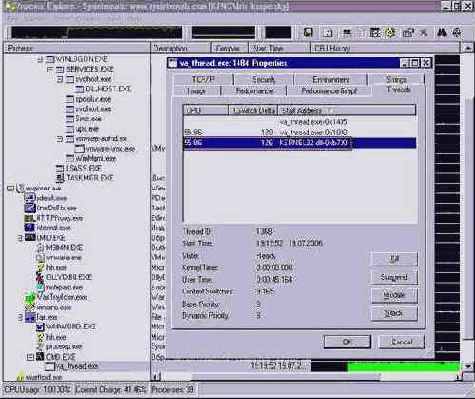Screen dimensions: 475x399
Task: Select the TASKMGR.EXE process icon
Action: pos(60,178)
